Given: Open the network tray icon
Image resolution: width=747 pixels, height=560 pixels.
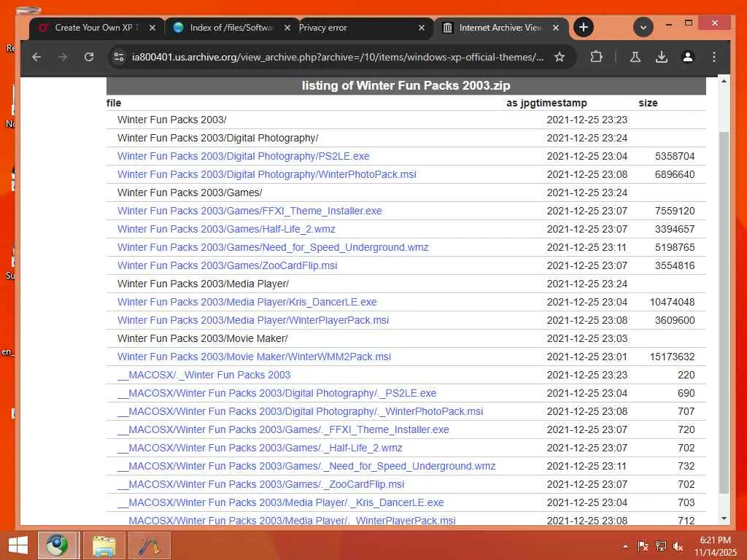Looking at the screenshot, I should coord(660,546).
